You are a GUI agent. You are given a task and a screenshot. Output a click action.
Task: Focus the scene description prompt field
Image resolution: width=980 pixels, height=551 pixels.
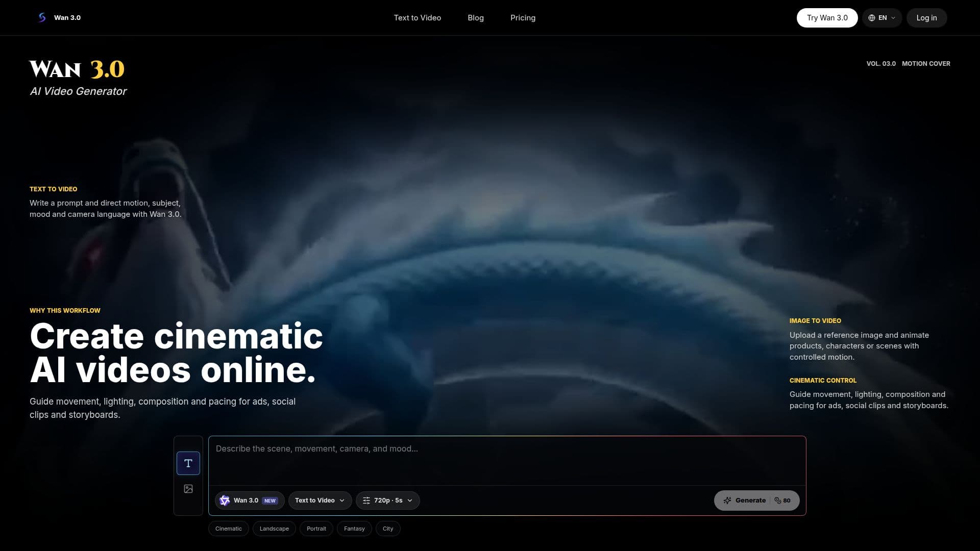coord(507,461)
